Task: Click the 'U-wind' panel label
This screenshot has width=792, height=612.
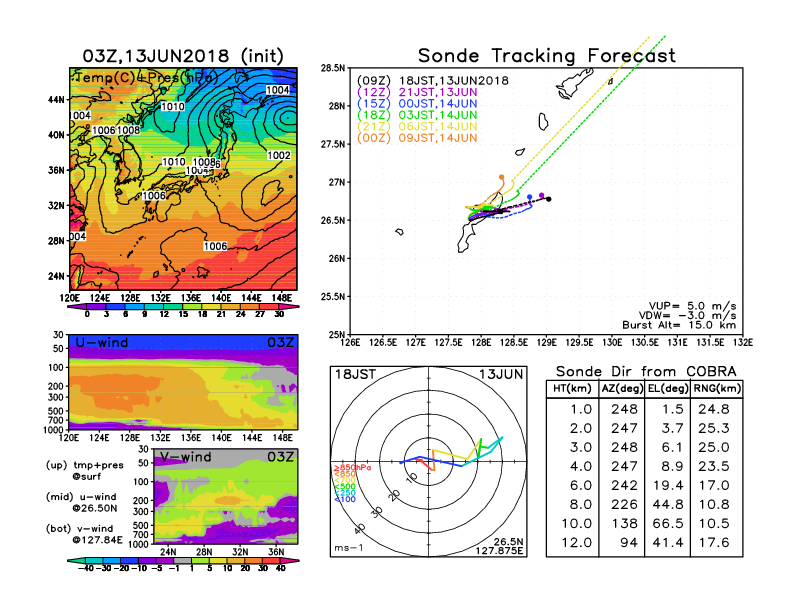Action: point(102,342)
